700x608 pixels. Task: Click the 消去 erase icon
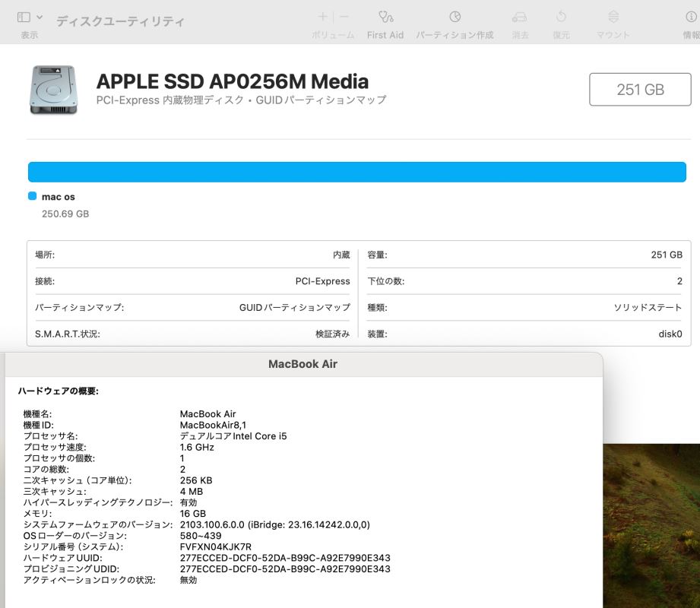(x=520, y=17)
